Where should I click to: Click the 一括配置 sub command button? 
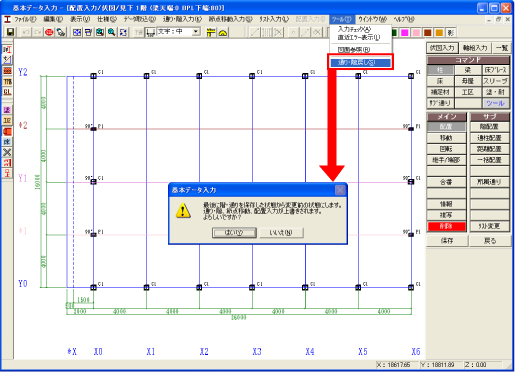point(490,160)
